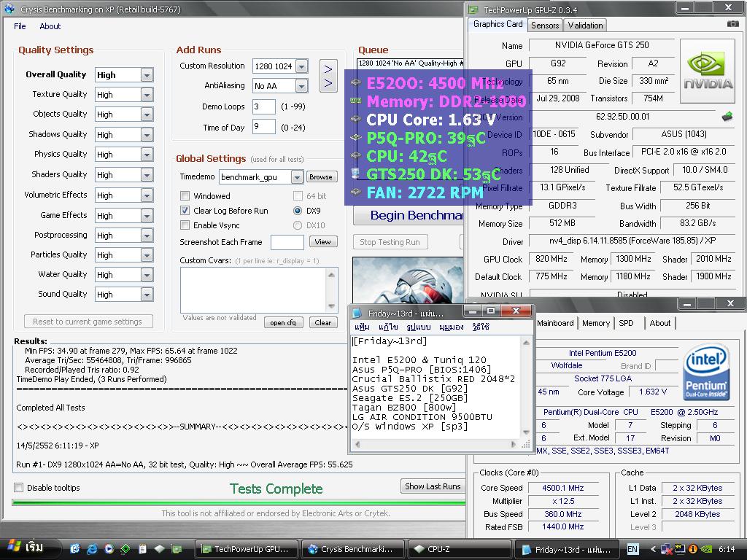Click the Start button on taskbar
Image resolution: width=747 pixels, height=560 pixels.
[26, 548]
